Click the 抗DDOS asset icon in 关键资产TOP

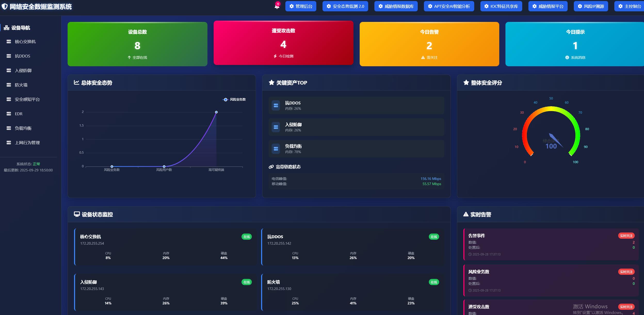[x=276, y=105]
